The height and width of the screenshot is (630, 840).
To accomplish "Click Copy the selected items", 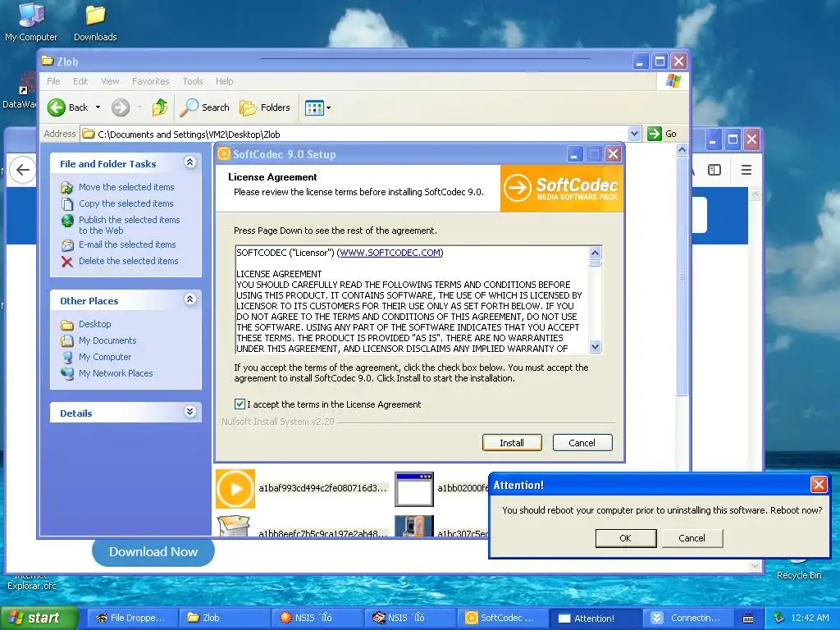I will click(x=126, y=203).
